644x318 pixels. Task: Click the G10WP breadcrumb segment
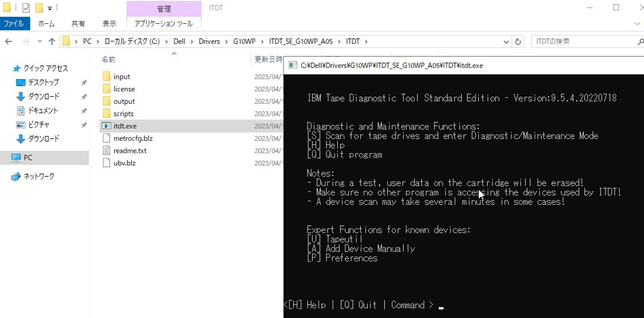click(x=244, y=41)
